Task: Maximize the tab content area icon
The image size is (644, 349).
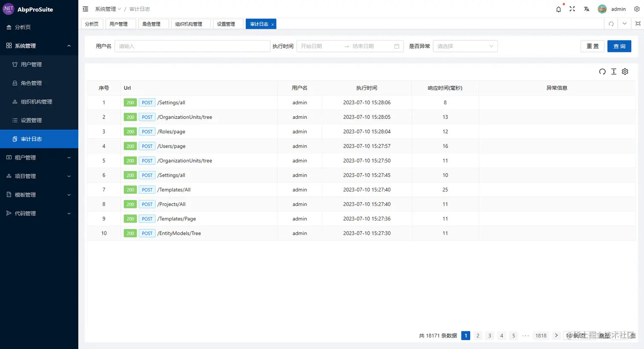Action: [x=638, y=24]
